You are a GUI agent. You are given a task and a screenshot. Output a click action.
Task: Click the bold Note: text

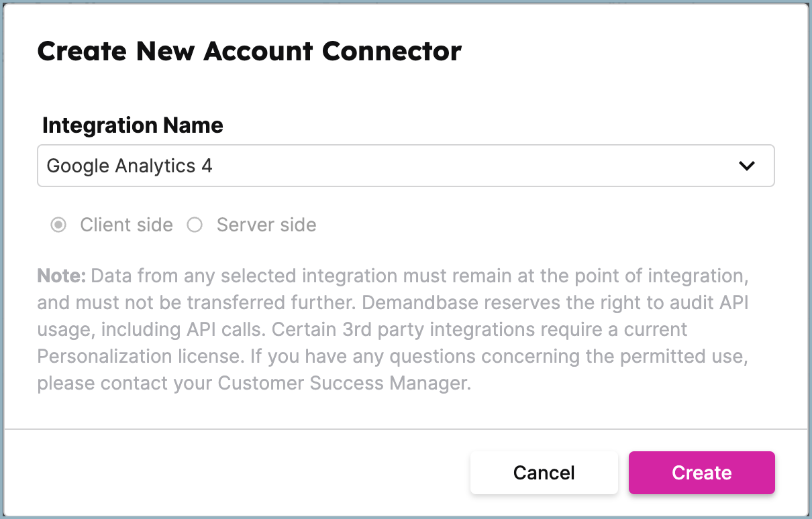point(62,276)
